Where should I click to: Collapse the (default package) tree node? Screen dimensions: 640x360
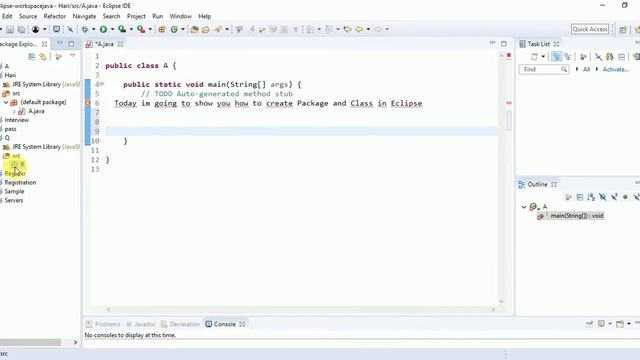coord(6,102)
